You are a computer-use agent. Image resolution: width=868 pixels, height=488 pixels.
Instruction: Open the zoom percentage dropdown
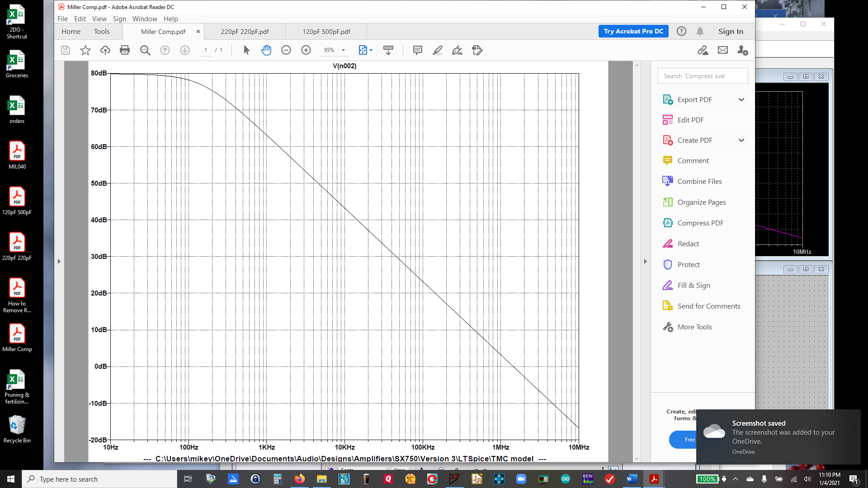[344, 50]
